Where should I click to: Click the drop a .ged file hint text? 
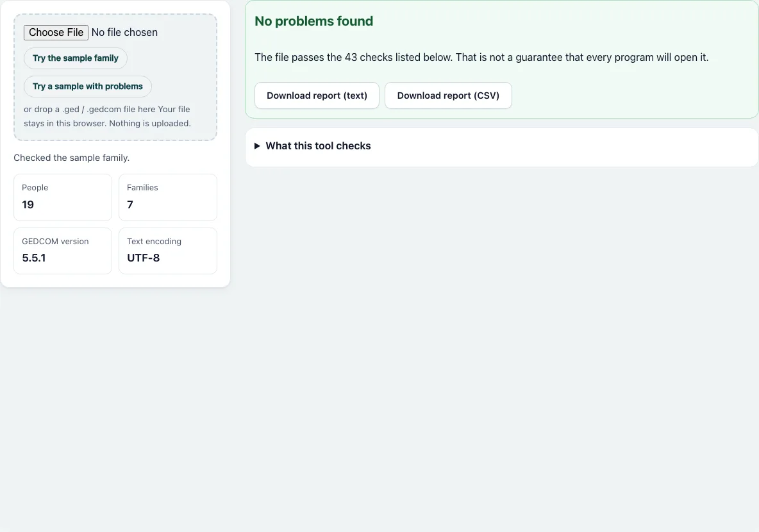[108, 116]
